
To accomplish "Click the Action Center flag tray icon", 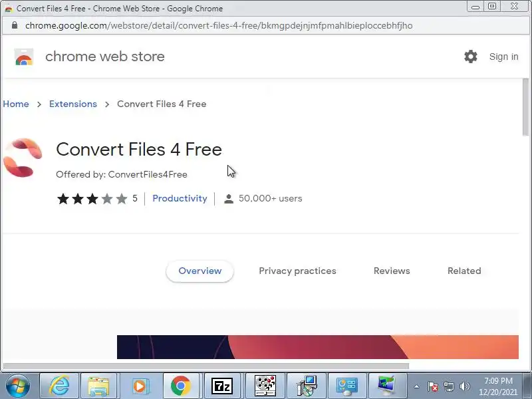I will [432, 386].
